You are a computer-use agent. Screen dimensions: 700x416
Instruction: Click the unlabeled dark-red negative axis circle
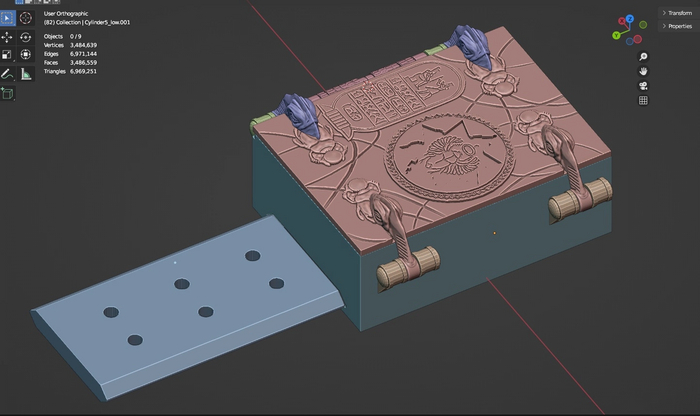tap(638, 39)
